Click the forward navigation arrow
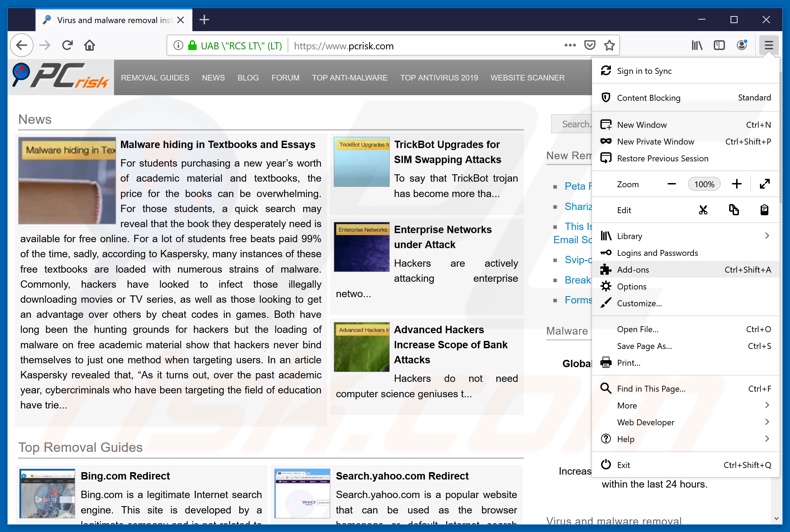 pos(45,45)
